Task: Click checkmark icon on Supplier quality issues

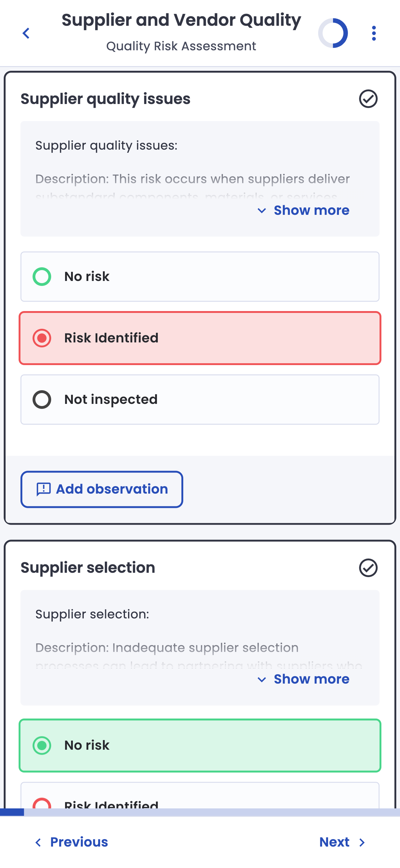Action: [x=368, y=99]
